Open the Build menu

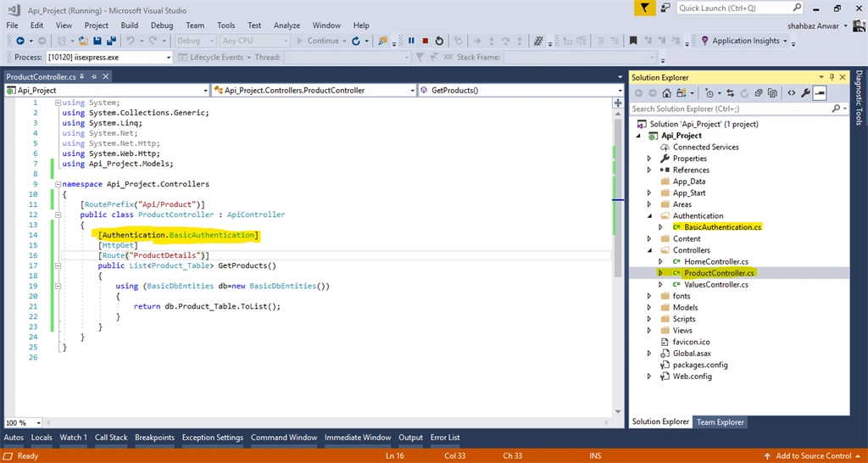(x=130, y=25)
